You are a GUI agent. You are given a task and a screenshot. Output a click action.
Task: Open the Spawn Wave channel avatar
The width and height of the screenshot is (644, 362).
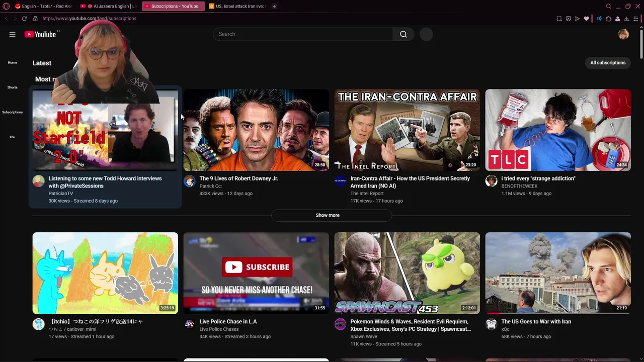click(341, 324)
